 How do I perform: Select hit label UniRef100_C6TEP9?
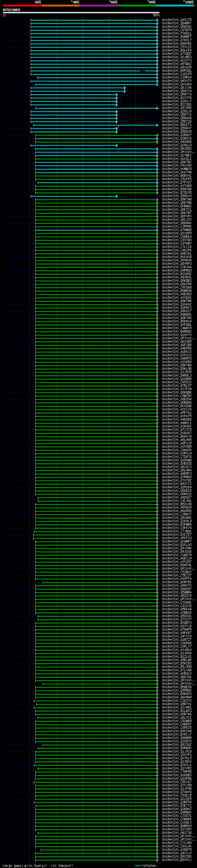click(x=177, y=30)
